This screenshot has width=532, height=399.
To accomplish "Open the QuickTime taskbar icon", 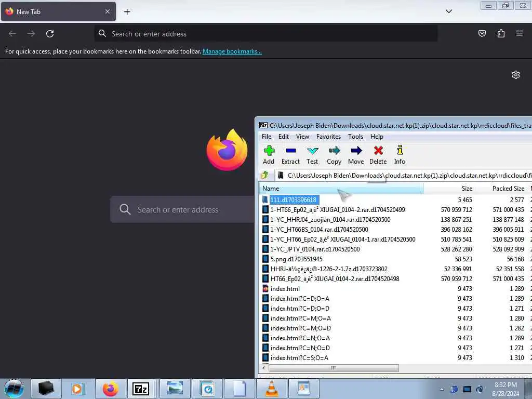I will 207,389.
